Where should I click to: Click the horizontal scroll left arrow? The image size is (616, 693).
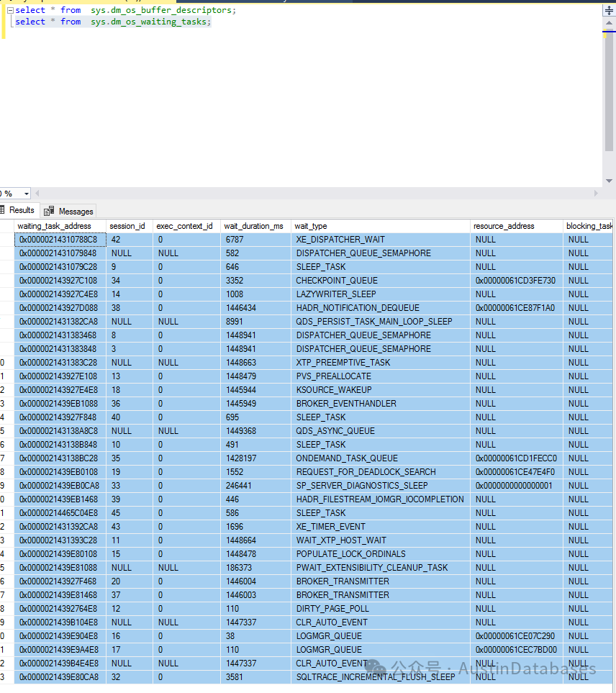point(37,193)
